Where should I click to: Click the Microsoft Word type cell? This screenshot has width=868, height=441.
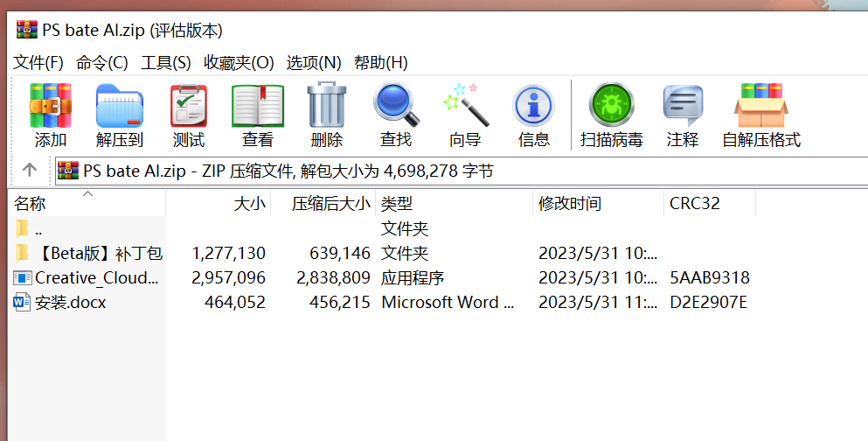click(448, 302)
